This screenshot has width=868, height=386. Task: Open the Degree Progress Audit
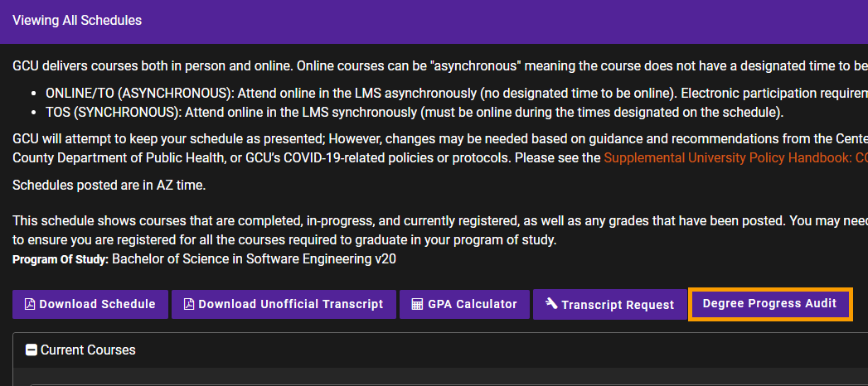[769, 304]
